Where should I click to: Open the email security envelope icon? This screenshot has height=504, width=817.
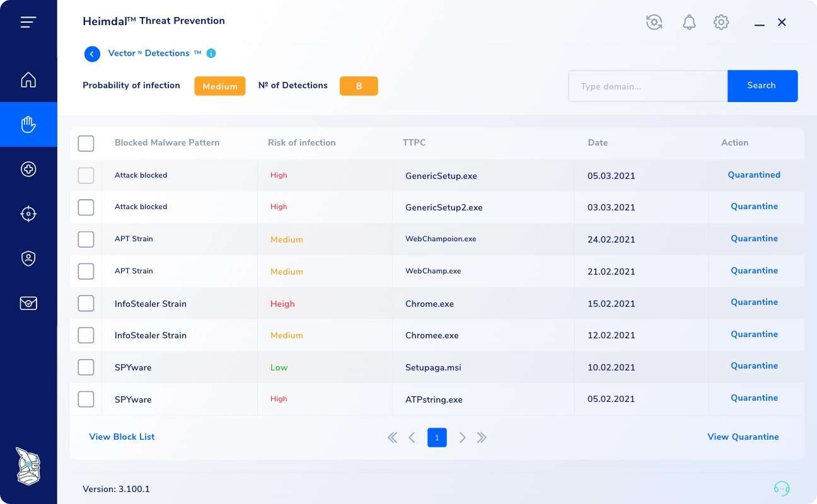[28, 303]
